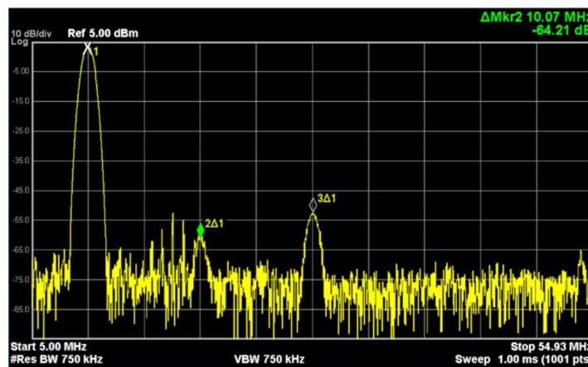Select the white 3Δ1 diamond marker

pos(313,205)
